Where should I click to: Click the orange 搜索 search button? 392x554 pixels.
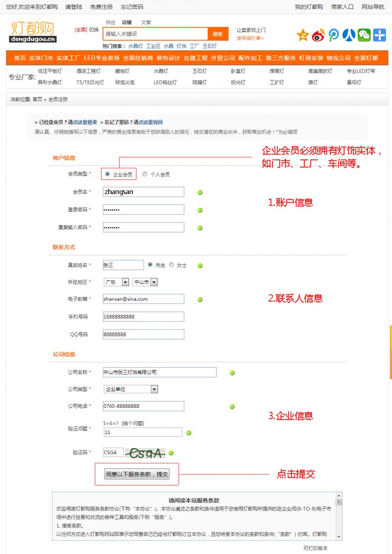[218, 34]
